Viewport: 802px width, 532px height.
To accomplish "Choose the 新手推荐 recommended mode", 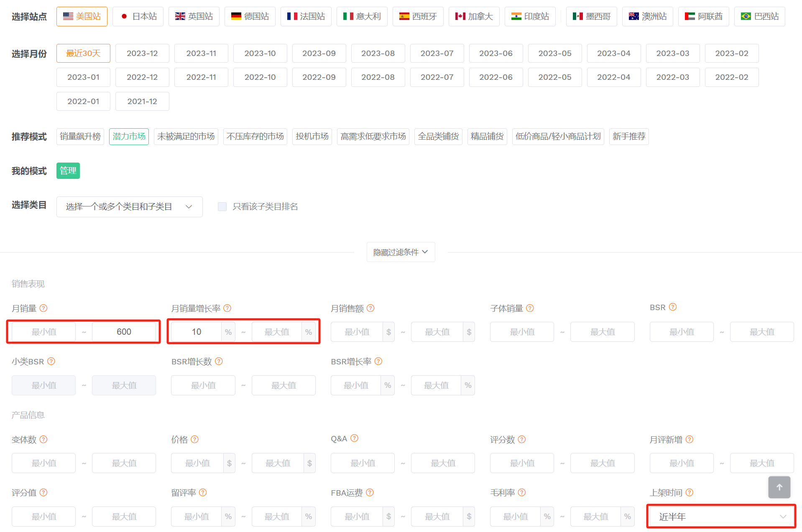I will tap(628, 137).
